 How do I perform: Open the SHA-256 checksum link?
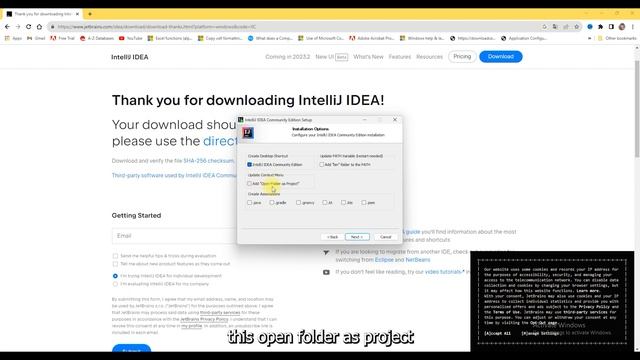pos(209,161)
